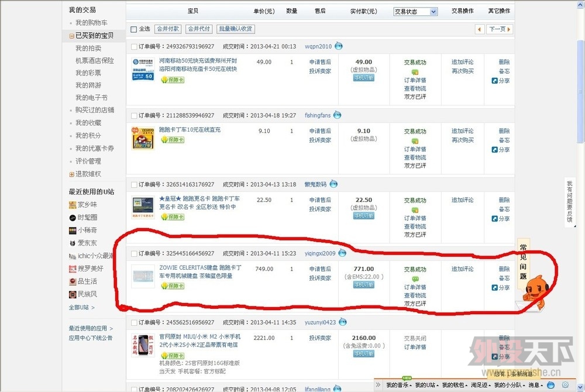585x392 pixels.
Task: Open 我的购物车 in sidebar
Action: 91,23
